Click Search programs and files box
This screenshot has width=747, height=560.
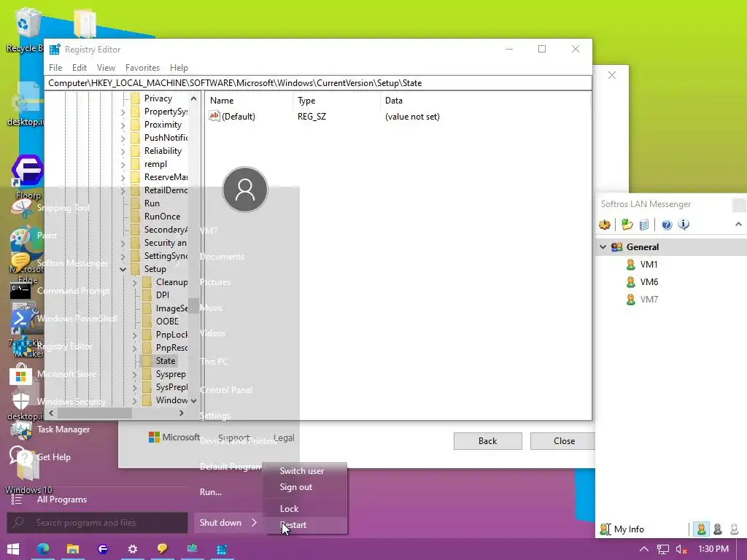tap(97, 523)
